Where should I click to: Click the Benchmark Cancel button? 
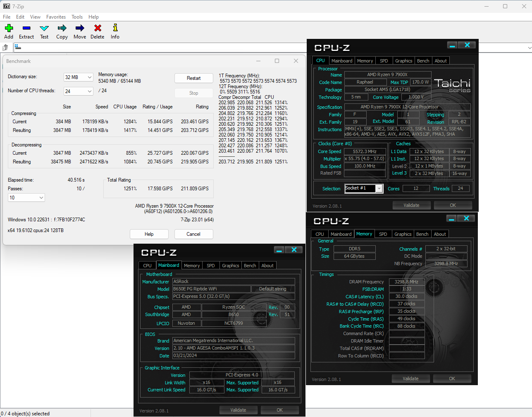click(193, 234)
